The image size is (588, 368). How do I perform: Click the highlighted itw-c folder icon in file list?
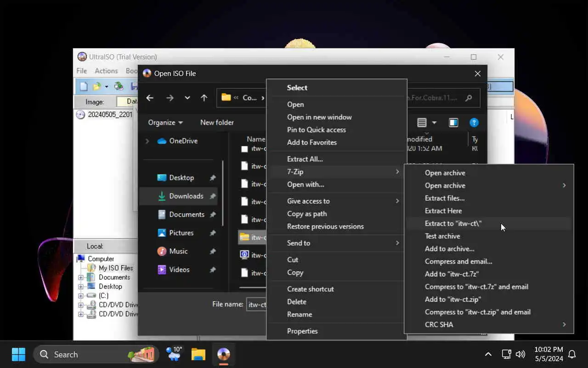coord(244,237)
